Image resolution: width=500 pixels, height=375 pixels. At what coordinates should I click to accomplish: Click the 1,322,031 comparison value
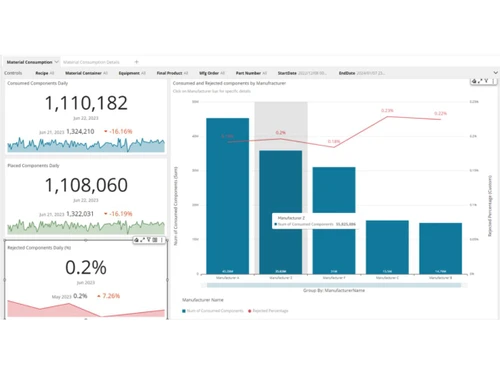click(x=80, y=214)
